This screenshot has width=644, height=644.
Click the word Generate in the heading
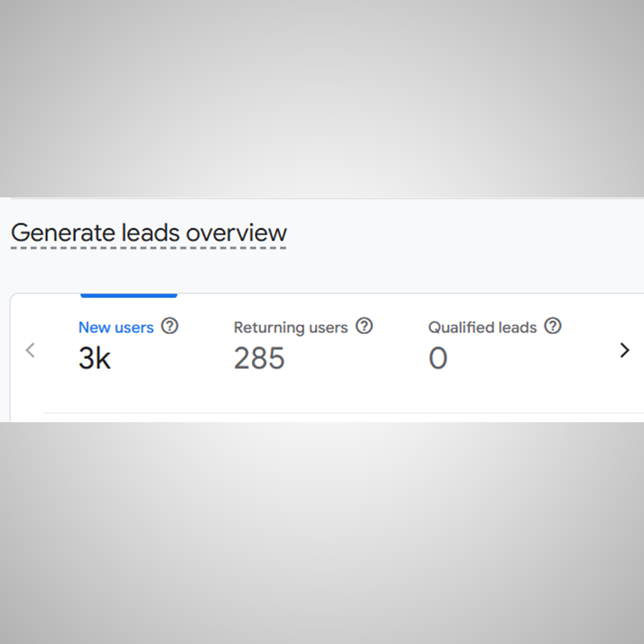click(64, 233)
